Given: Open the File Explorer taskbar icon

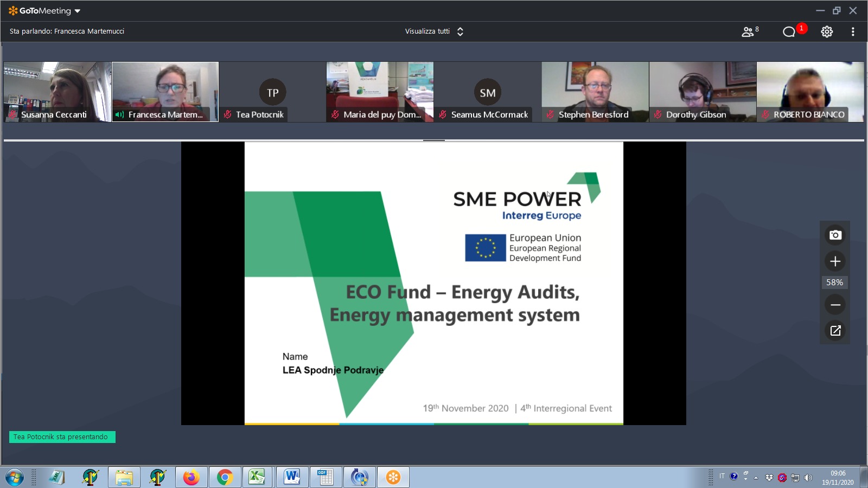Looking at the screenshot, I should coord(124,478).
